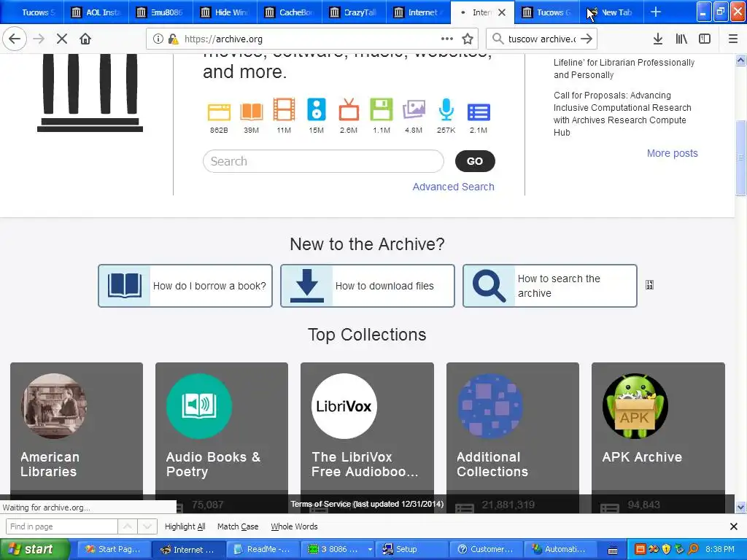
Task: Open APK Archive collection thumbnail
Action: (x=635, y=405)
